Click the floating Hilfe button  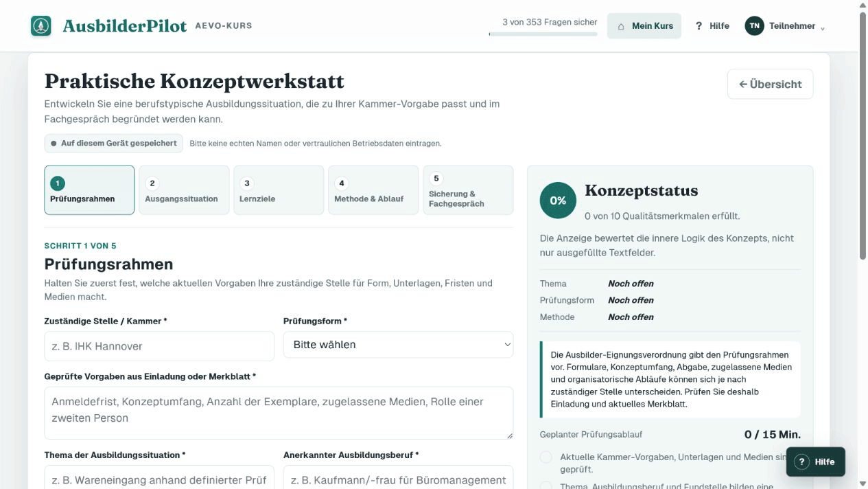click(x=815, y=462)
